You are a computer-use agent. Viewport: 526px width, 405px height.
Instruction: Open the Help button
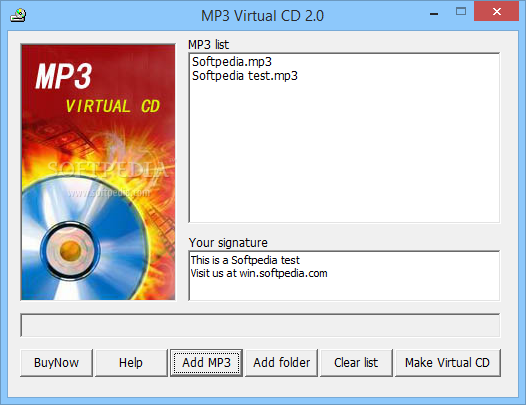click(x=131, y=363)
